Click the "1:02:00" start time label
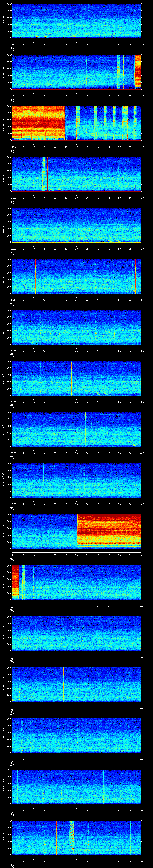The width and height of the screenshot is (153, 868). [12, 96]
